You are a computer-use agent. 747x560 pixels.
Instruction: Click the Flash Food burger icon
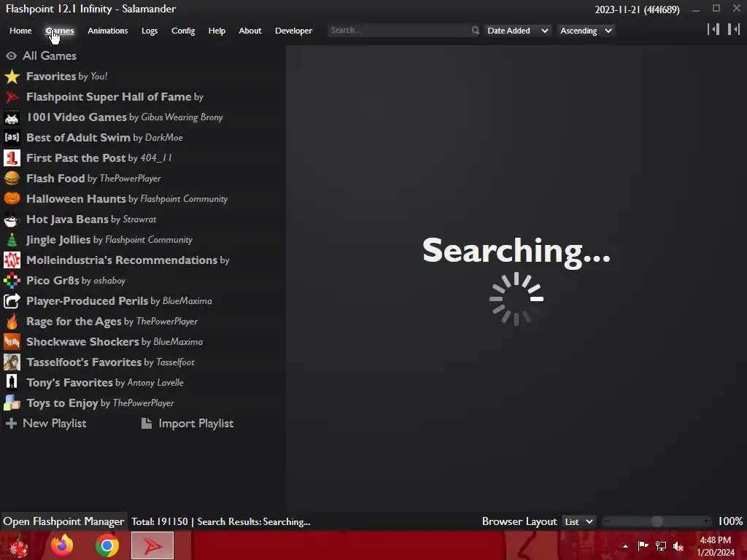click(x=12, y=179)
